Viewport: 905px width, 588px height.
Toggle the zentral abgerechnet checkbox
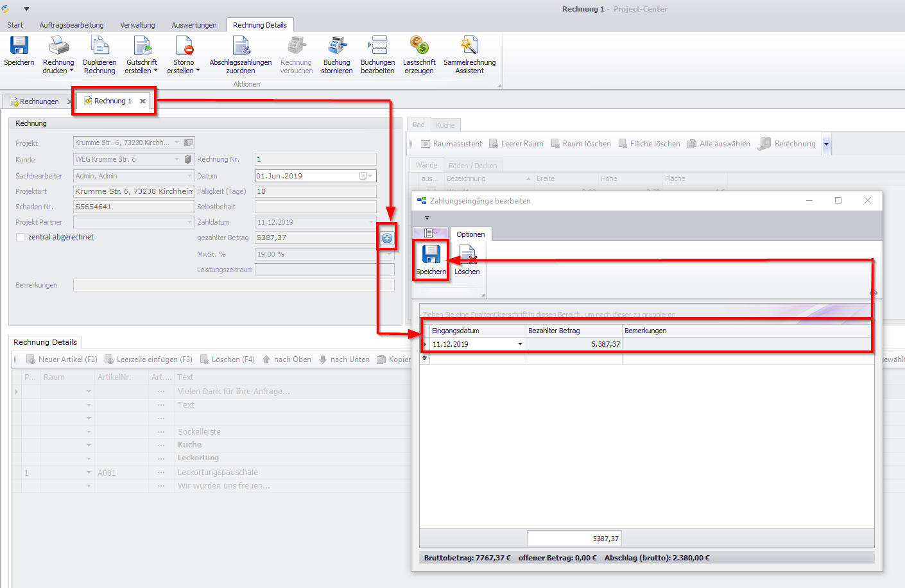click(21, 238)
